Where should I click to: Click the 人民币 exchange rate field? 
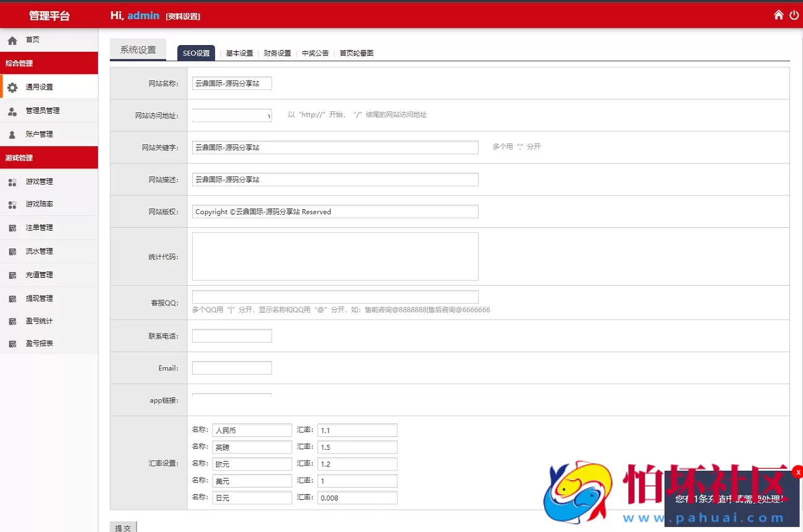point(357,430)
